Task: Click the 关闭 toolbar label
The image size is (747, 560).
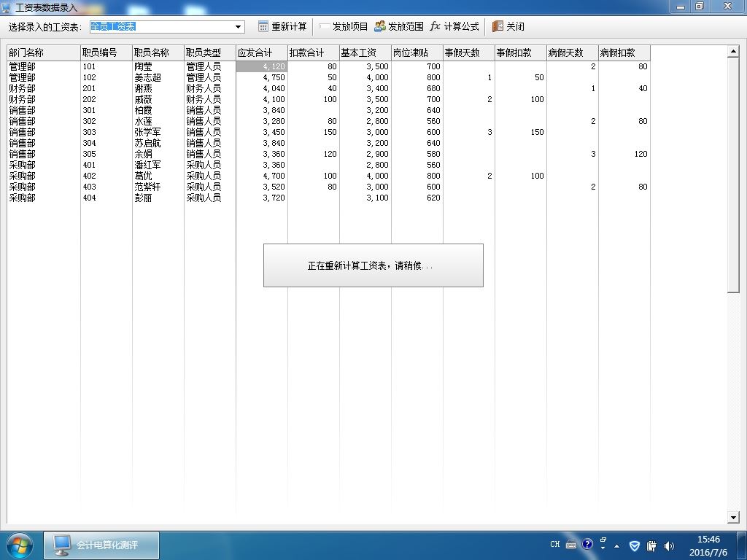Action: click(x=515, y=27)
